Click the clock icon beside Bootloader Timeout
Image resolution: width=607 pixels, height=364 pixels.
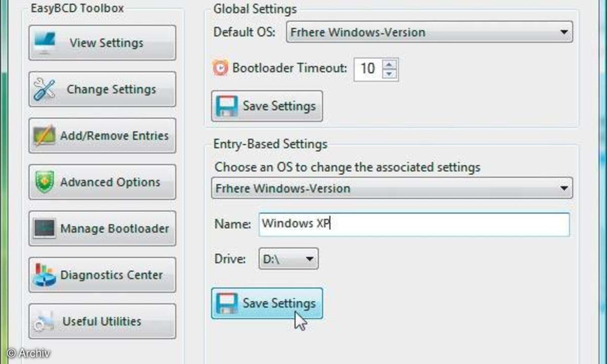click(x=221, y=68)
